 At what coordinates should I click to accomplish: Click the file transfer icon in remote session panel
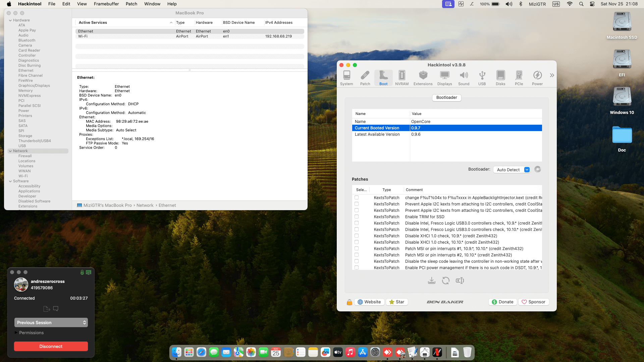click(x=47, y=309)
